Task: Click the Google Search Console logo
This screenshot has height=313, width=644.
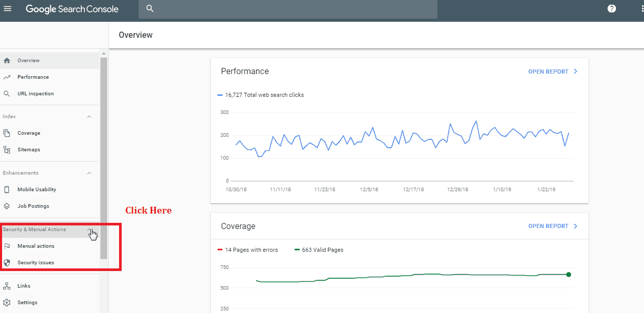Action: point(72,9)
